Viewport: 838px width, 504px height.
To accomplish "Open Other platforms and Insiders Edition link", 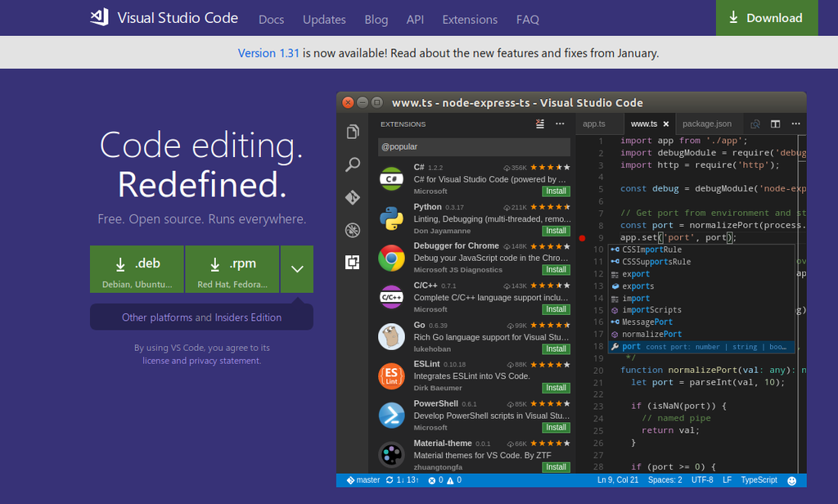I will click(201, 317).
